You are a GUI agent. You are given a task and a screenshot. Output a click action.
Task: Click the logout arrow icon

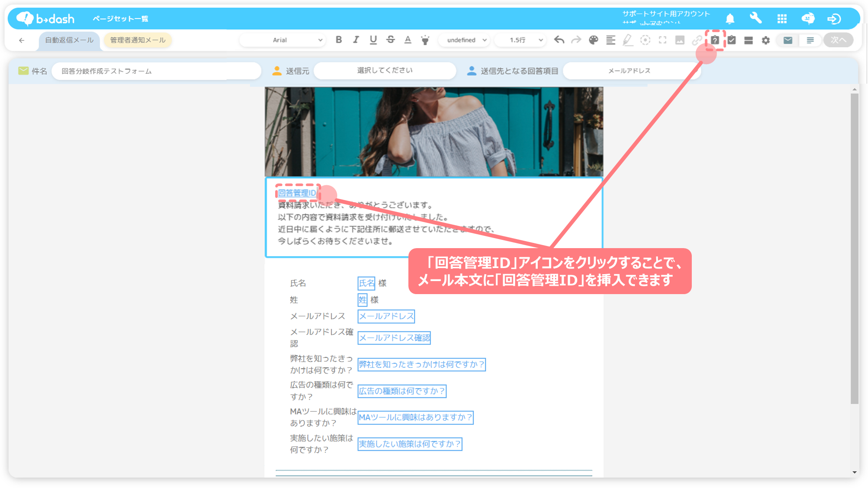834,19
